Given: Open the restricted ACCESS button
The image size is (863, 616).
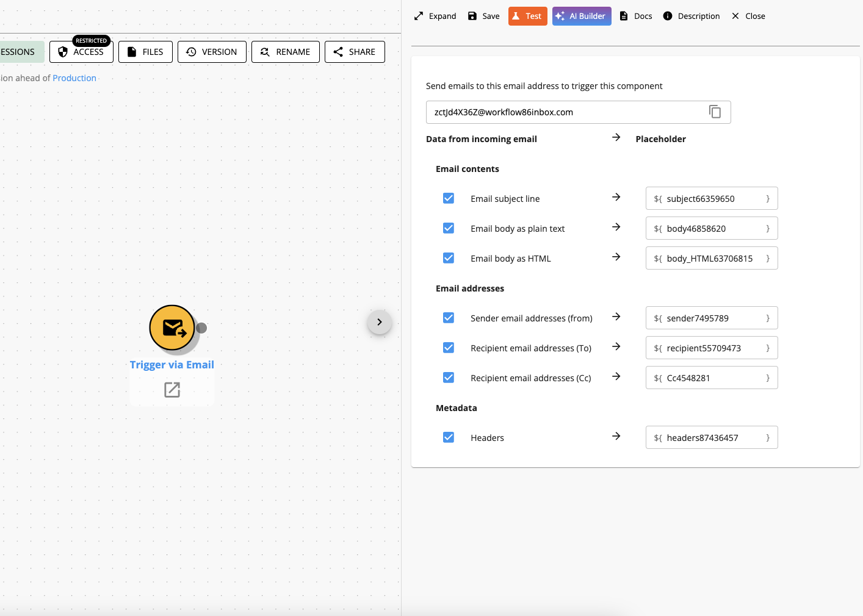Looking at the screenshot, I should point(81,52).
